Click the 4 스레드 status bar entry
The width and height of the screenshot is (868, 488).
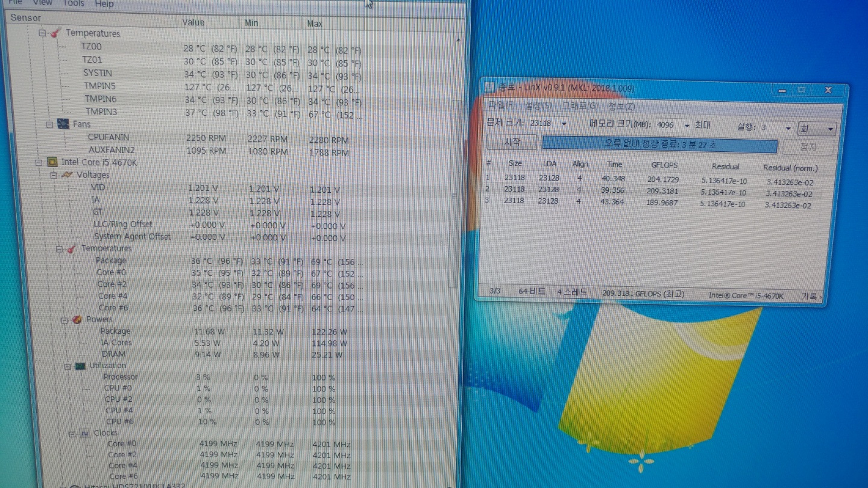tap(573, 292)
